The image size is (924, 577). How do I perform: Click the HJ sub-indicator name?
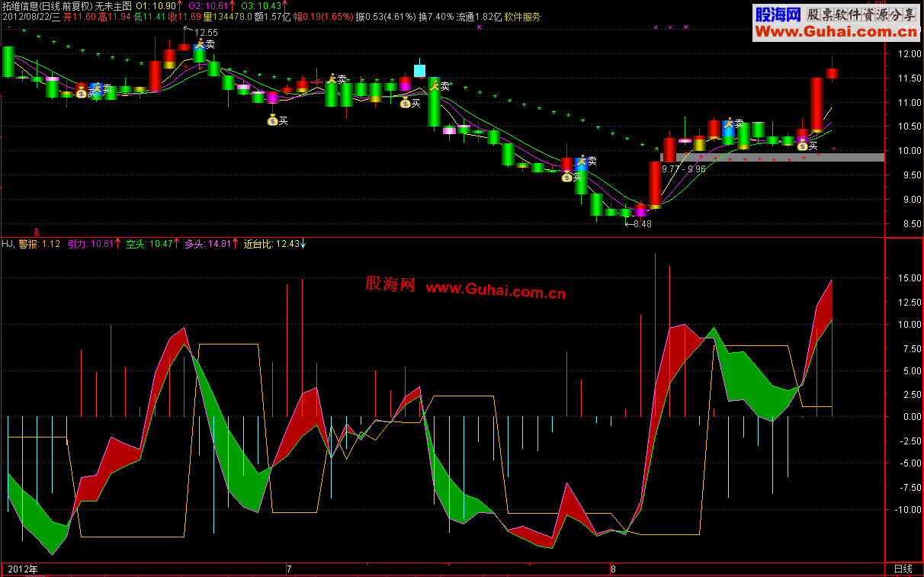(8, 244)
